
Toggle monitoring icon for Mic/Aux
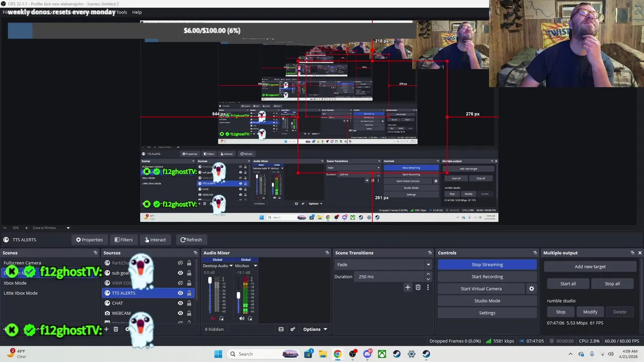tap(250, 318)
